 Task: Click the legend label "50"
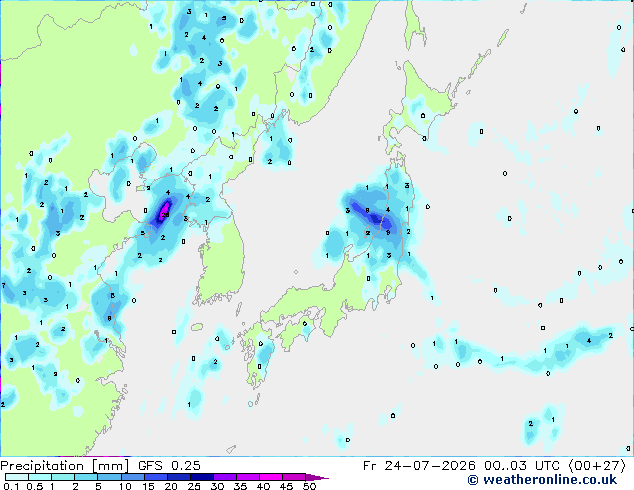[x=309, y=486]
